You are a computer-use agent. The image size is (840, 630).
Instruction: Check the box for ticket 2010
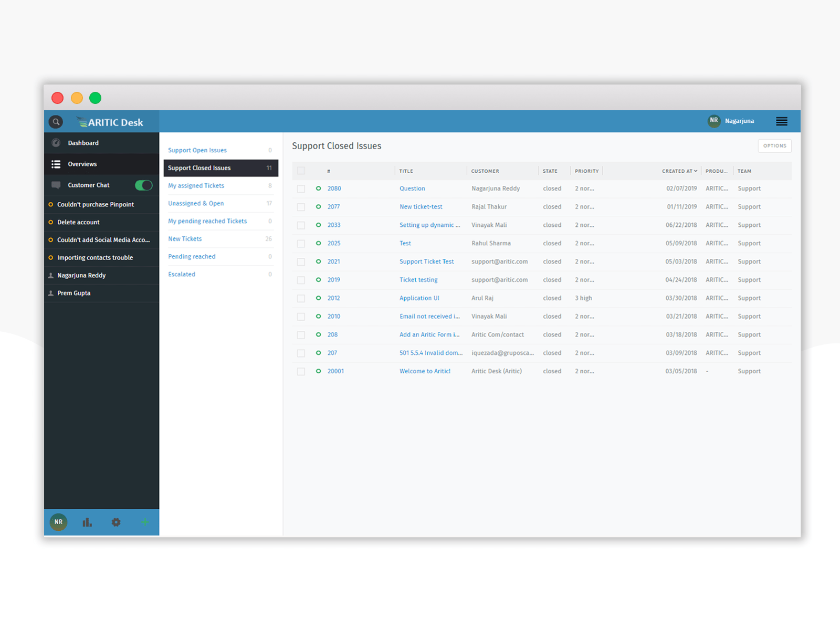click(301, 317)
